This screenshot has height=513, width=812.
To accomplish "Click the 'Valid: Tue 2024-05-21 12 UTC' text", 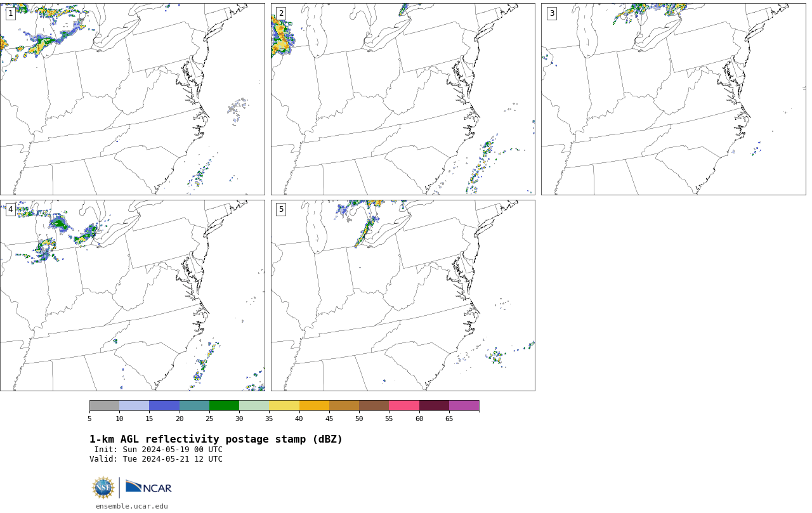I will click(x=156, y=459).
